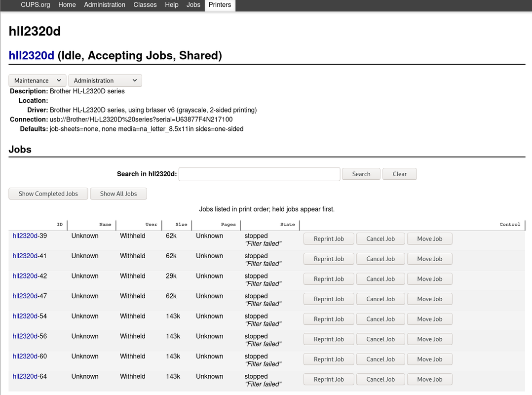
Task: Open job link hll2320d-64
Action: coord(25,376)
